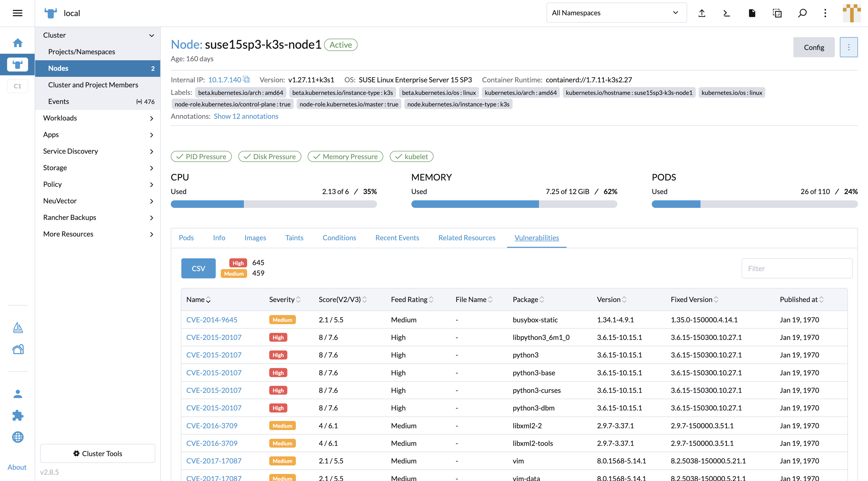This screenshot has width=868, height=481.
Task: Switch to the Conditions tab
Action: (x=339, y=238)
